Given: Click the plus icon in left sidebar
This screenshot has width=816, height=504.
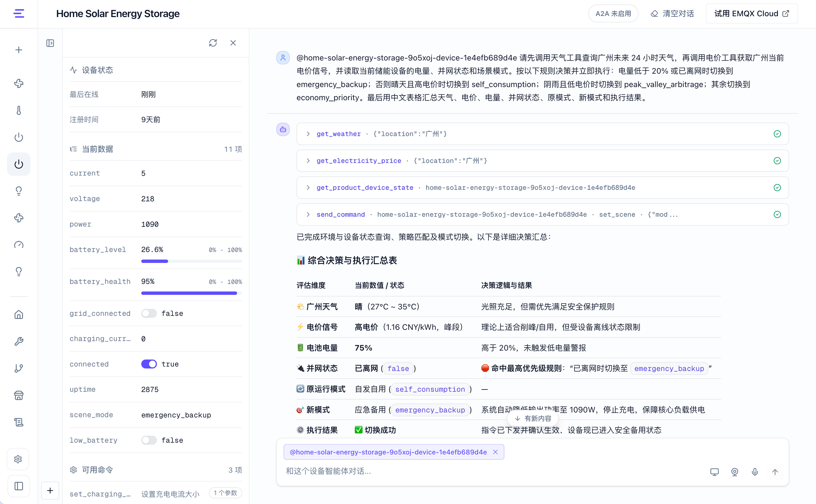Looking at the screenshot, I should (x=19, y=50).
